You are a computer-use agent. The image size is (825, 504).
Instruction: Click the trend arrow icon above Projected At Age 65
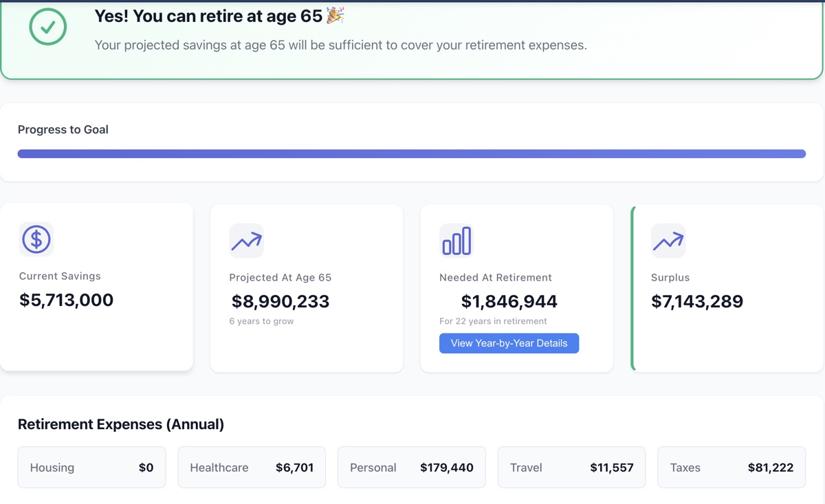coord(246,241)
